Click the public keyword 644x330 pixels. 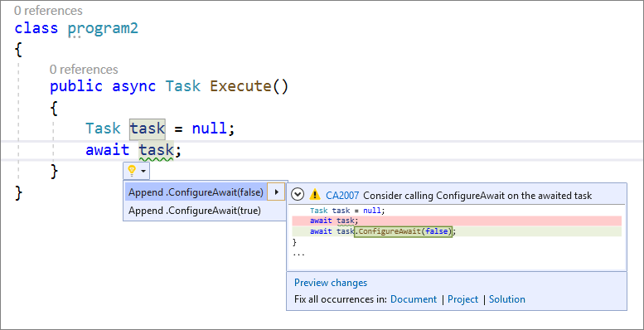[76, 87]
